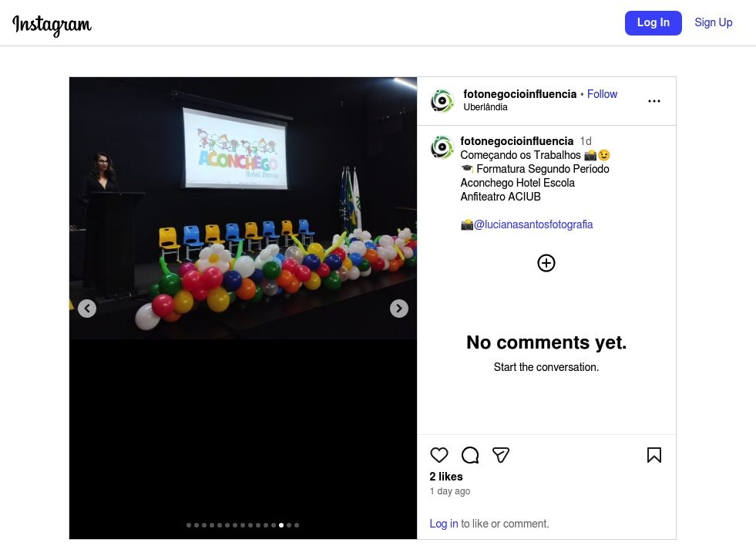This screenshot has width=756, height=553.
Task: Open comments via speech bubble icon
Action: pos(470,455)
